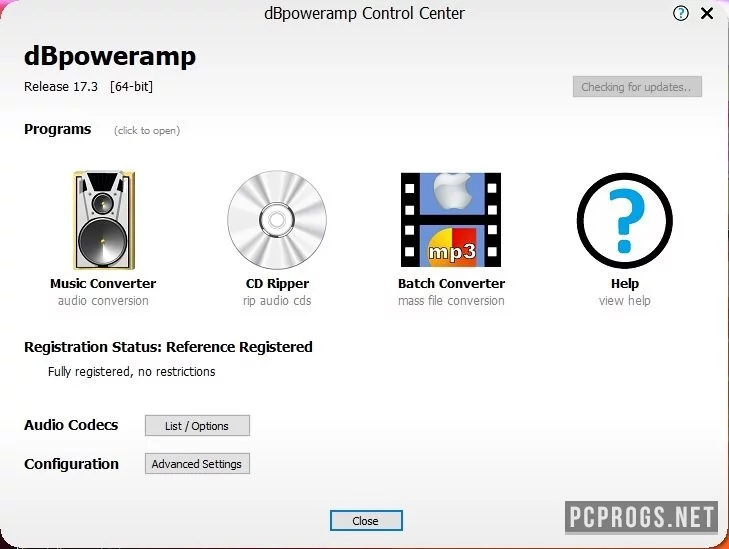Image resolution: width=729 pixels, height=549 pixels.
Task: Click the '(click to open)' hint text
Action: point(147,131)
